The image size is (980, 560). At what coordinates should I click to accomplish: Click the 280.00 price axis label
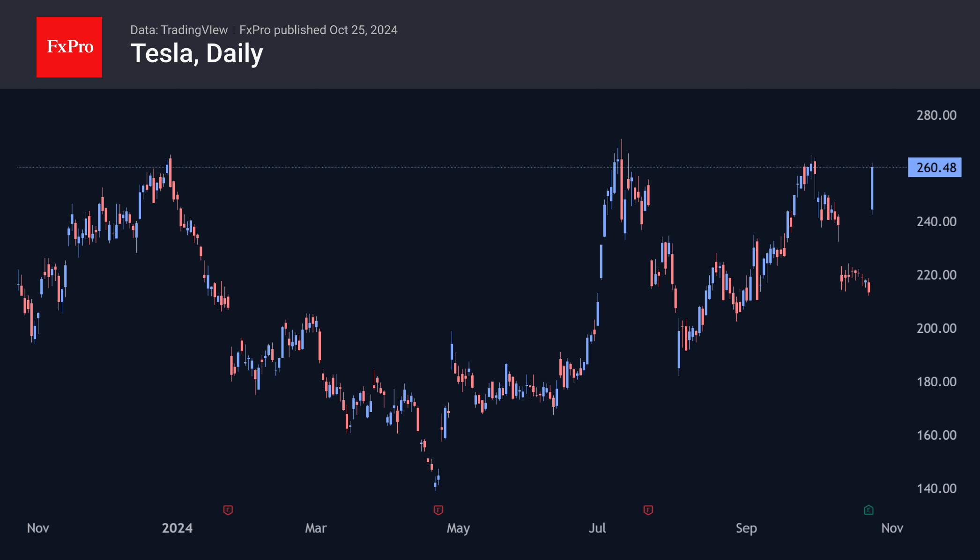click(x=936, y=115)
